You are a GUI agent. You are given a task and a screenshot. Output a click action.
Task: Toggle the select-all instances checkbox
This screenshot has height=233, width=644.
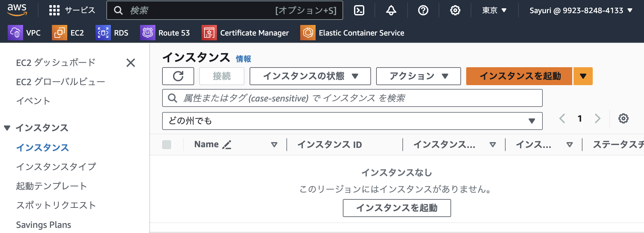click(x=167, y=145)
